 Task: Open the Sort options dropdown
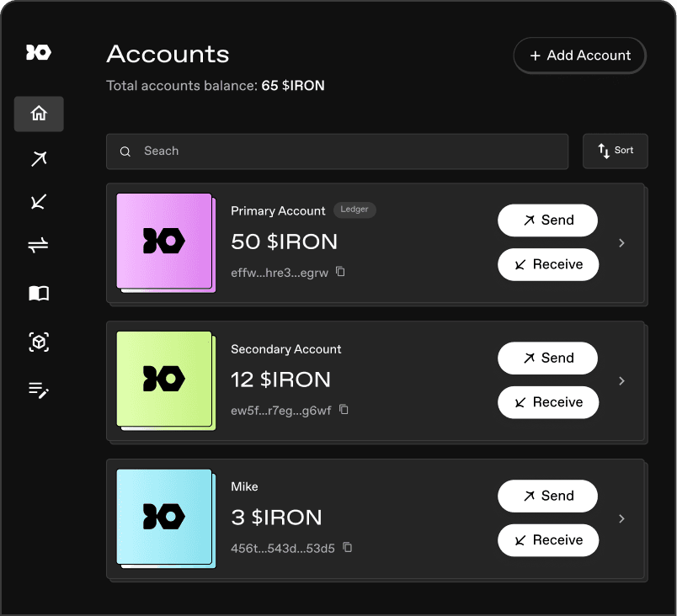(x=615, y=151)
